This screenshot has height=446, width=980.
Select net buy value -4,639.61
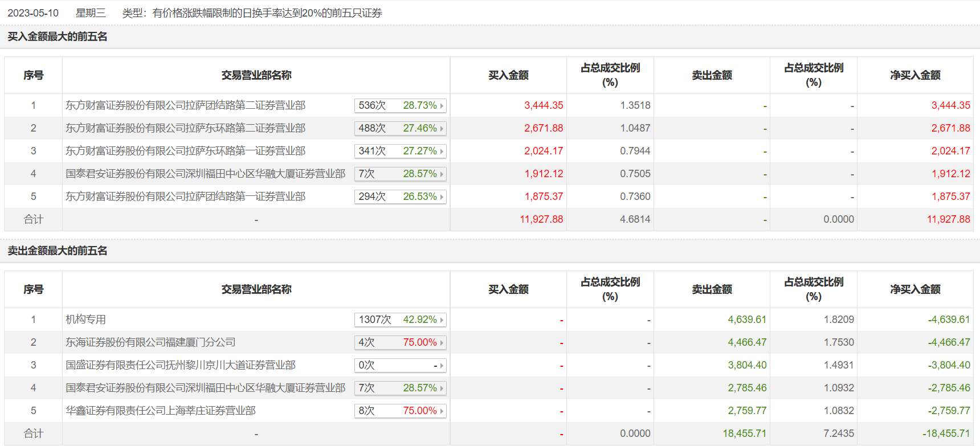949,320
